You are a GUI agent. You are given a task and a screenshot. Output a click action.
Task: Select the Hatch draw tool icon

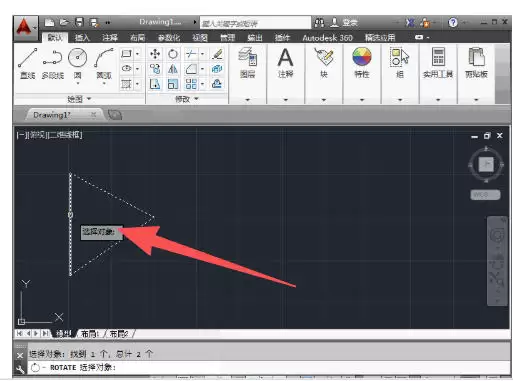pos(127,84)
